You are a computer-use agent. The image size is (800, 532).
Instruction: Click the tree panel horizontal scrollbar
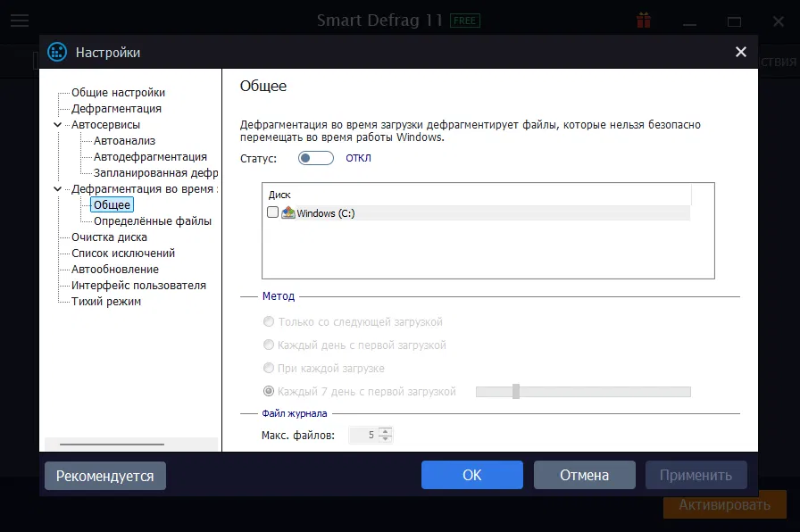[x=112, y=445]
